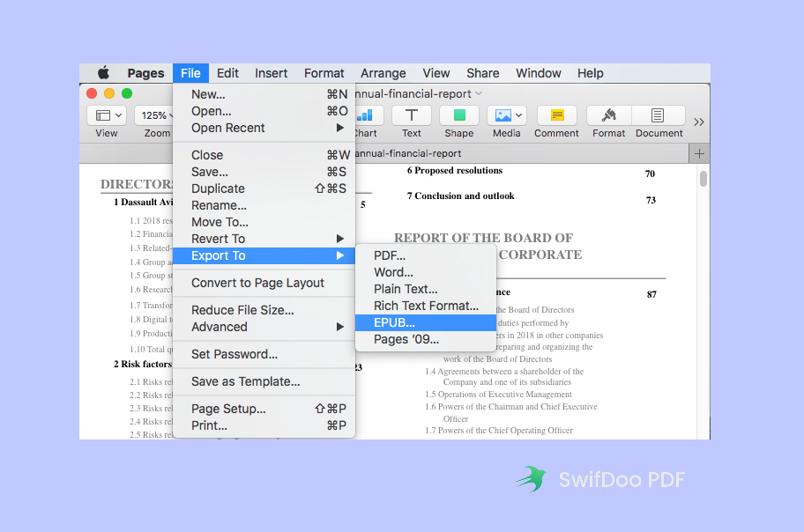This screenshot has width=804, height=532.
Task: Open the Help menu
Action: [590, 73]
